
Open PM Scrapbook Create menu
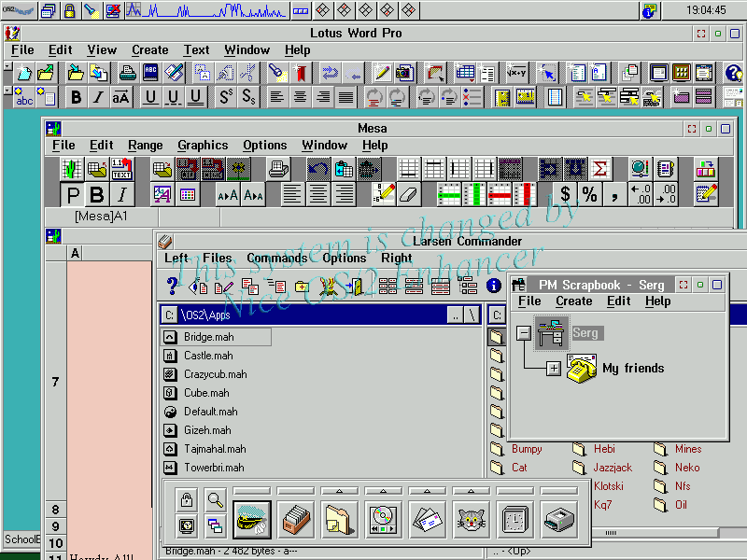[574, 301]
